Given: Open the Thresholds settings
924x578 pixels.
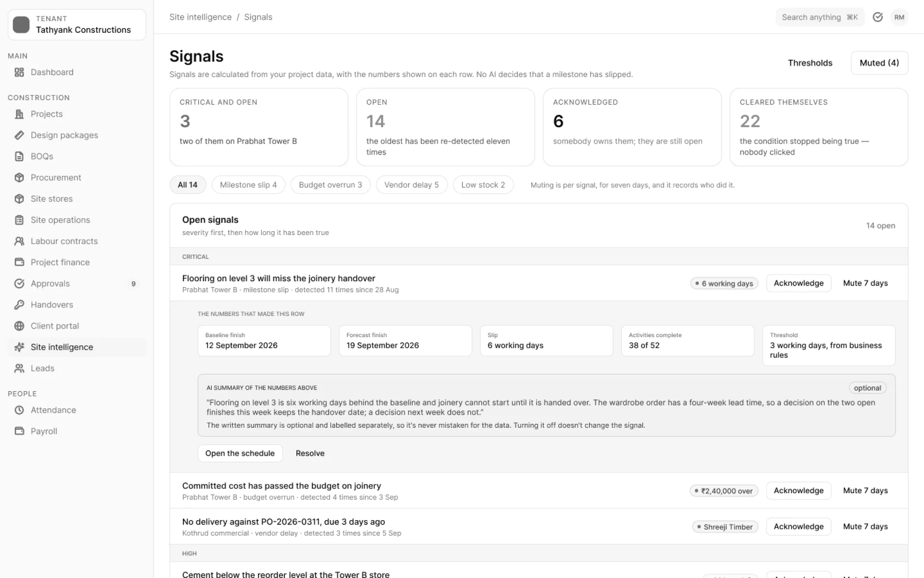Looking at the screenshot, I should [810, 63].
